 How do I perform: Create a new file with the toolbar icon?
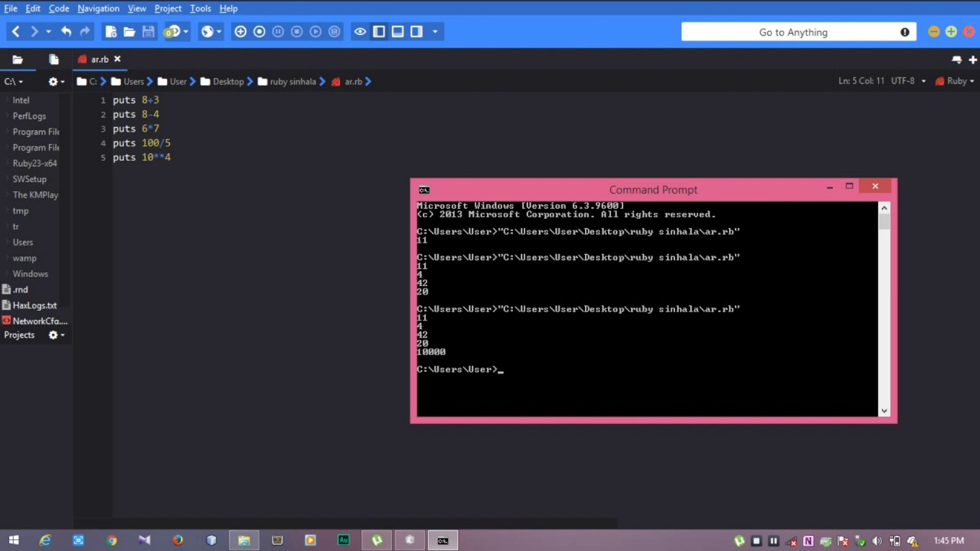[x=111, y=31]
